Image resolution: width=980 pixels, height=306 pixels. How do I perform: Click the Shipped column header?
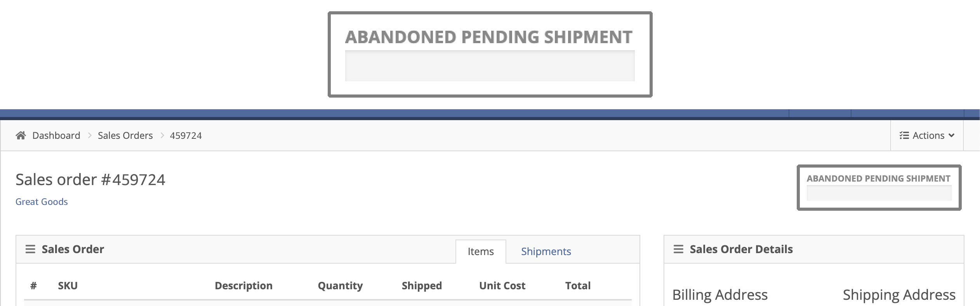422,286
